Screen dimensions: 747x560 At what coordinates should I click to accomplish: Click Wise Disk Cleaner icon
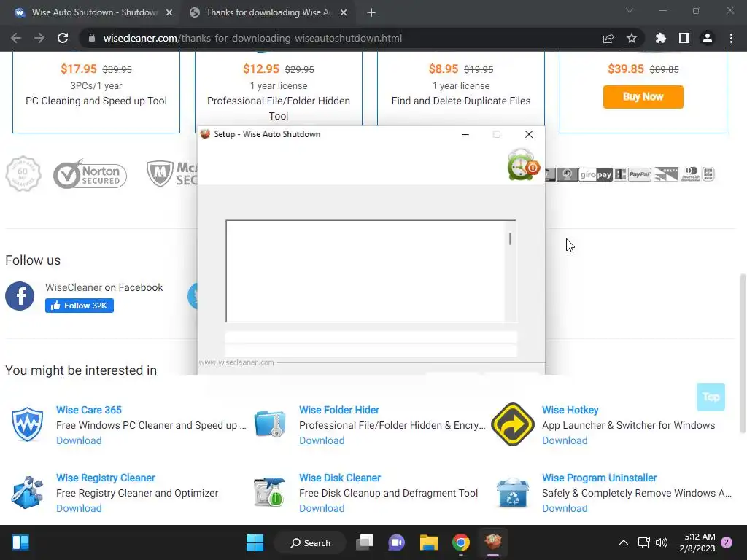(270, 492)
